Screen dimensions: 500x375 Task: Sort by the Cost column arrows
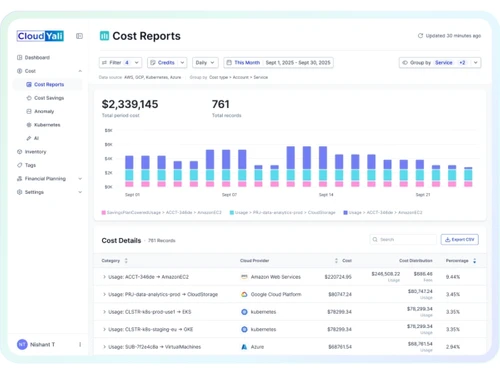pos(336,261)
